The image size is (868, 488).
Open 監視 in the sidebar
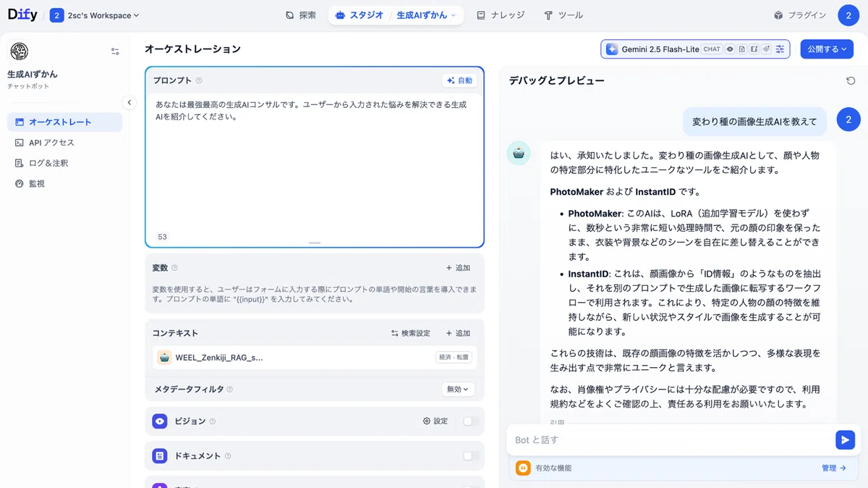pyautogui.click(x=65, y=184)
